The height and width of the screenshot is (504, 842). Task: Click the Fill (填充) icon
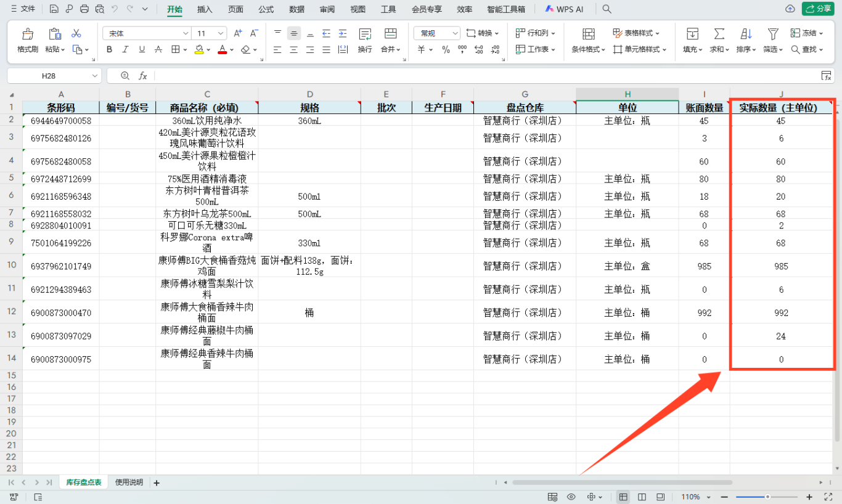pos(693,34)
